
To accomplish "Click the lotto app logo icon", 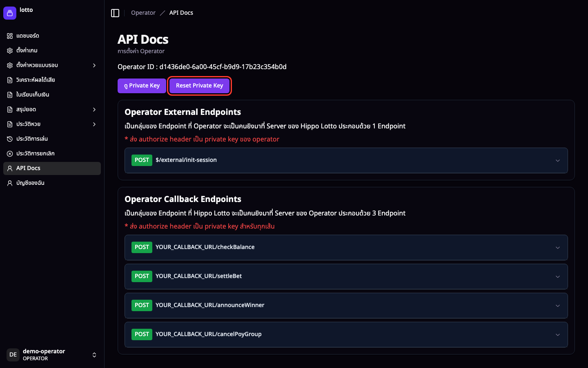I will click(10, 13).
